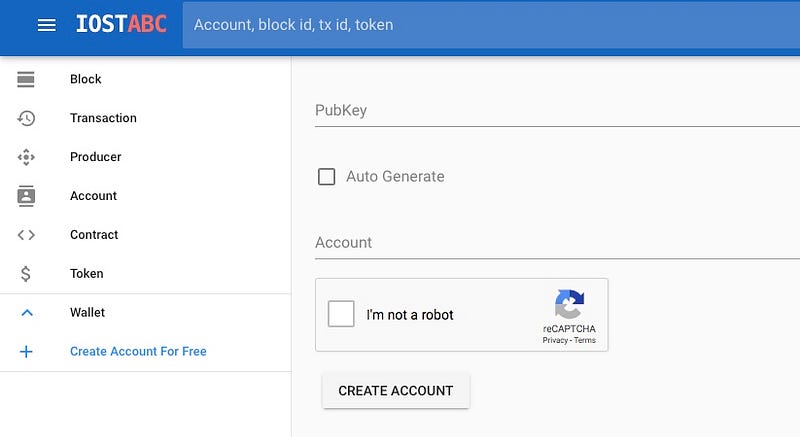
Task: Click the reCAPTCHA logo
Action: click(x=569, y=304)
